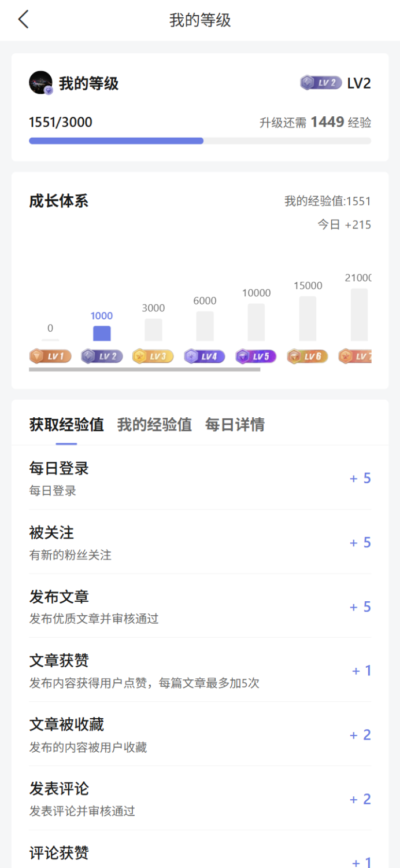Select the LV6 badge icon
Image resolution: width=400 pixels, height=868 pixels.
pyautogui.click(x=308, y=356)
